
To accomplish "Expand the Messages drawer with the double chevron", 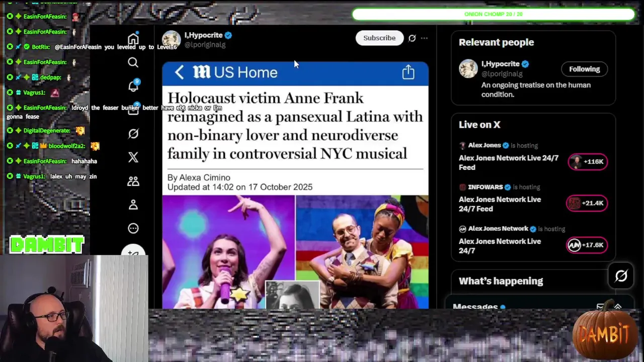I will click(618, 307).
